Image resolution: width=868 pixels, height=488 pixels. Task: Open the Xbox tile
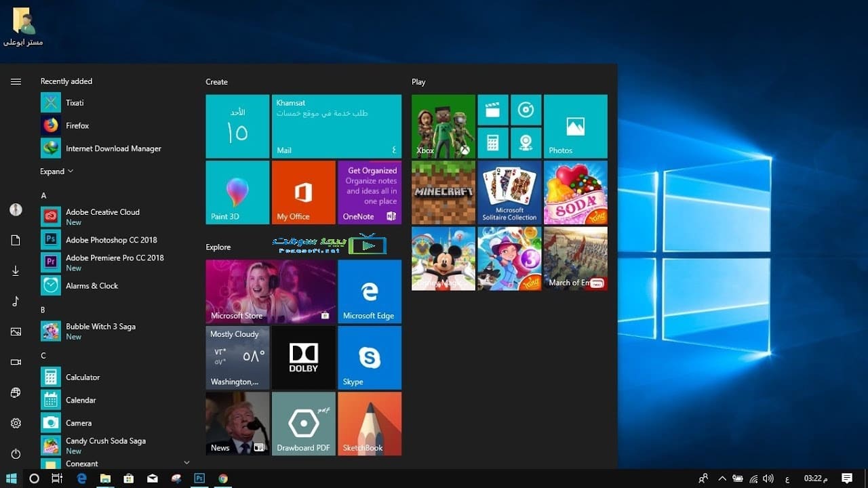coord(443,126)
